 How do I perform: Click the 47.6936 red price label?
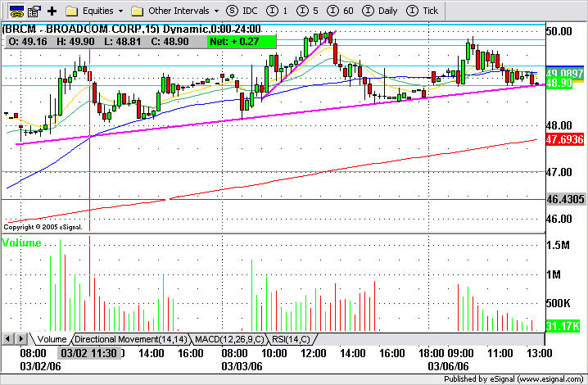[x=565, y=139]
